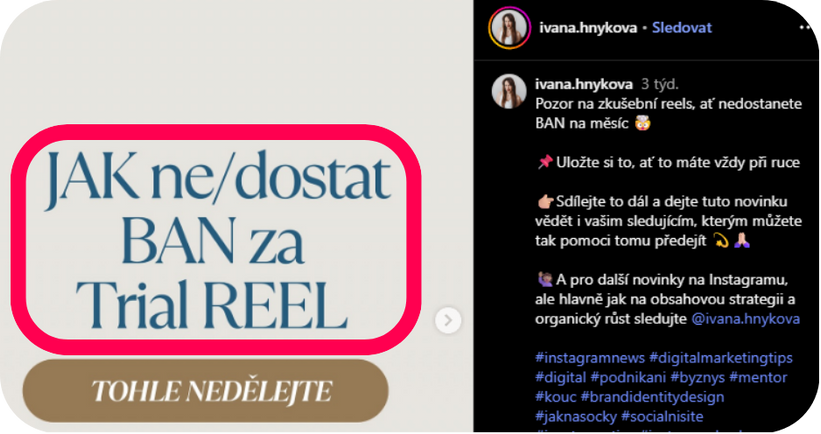The width and height of the screenshot is (821, 434).
Task: Open hashtag #digitalmarketingtips
Action: tap(721, 358)
